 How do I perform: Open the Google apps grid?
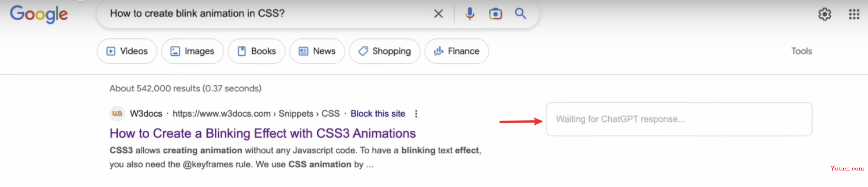click(x=854, y=14)
